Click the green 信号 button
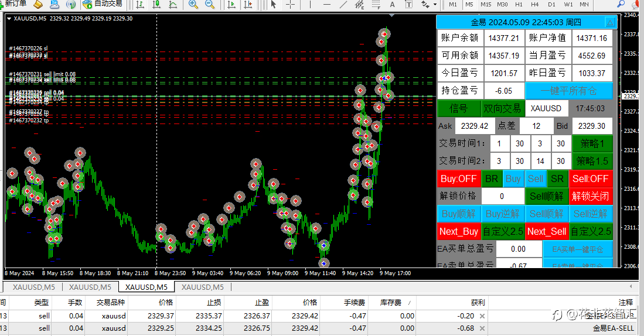The width and height of the screenshot is (644, 336). [459, 108]
